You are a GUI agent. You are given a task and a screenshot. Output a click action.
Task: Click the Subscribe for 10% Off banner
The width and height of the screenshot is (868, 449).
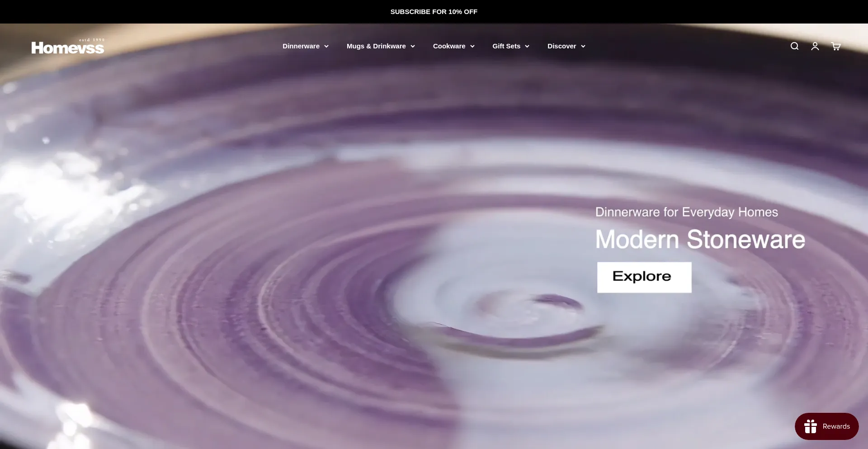434,12
